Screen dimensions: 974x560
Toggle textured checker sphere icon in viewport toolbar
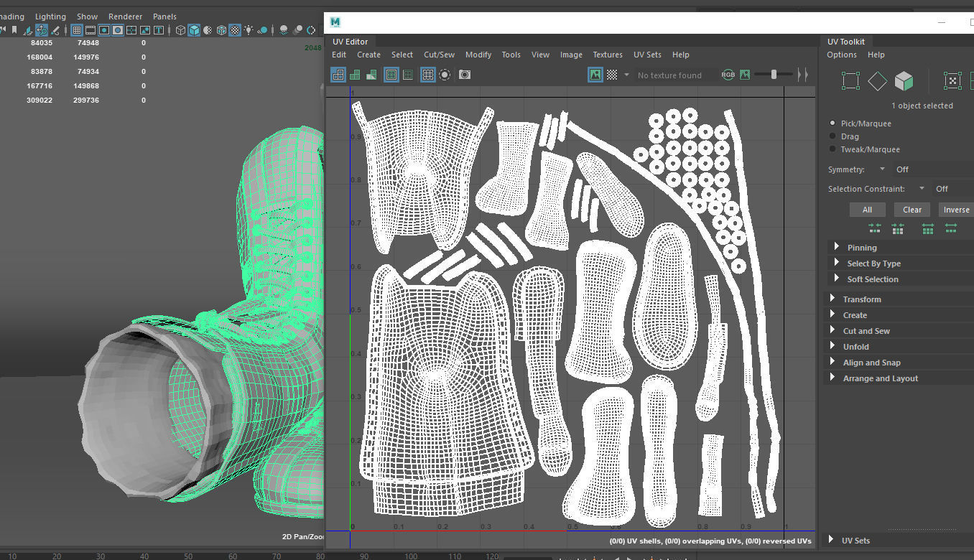[235, 30]
